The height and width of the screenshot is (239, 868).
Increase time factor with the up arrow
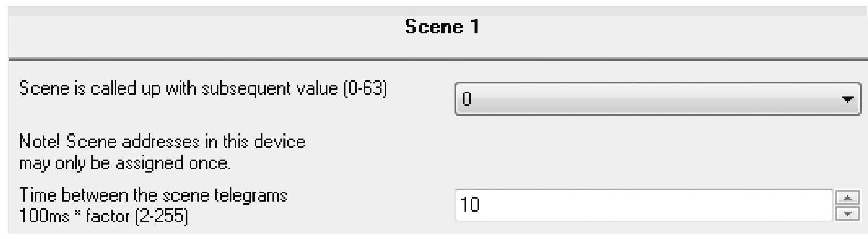[847, 198]
